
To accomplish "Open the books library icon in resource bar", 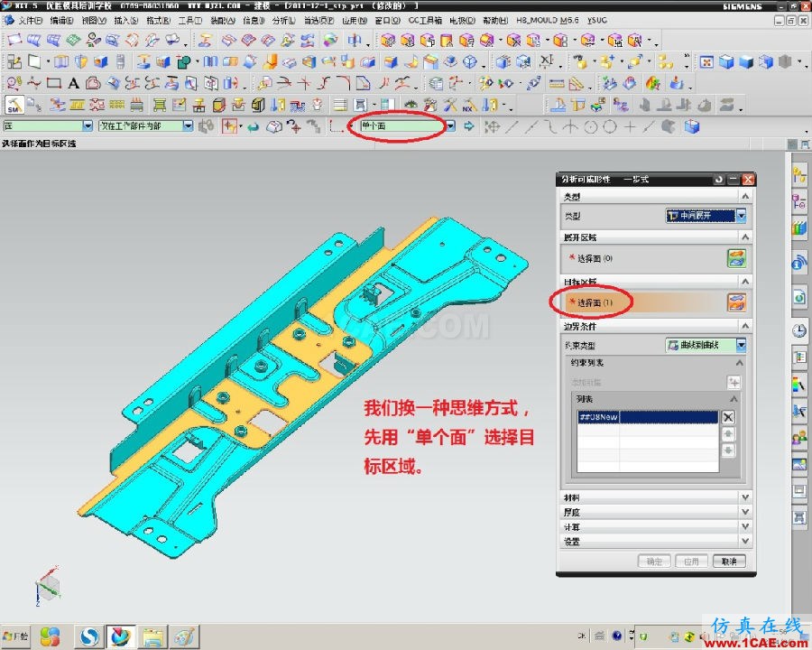I will pos(799,228).
